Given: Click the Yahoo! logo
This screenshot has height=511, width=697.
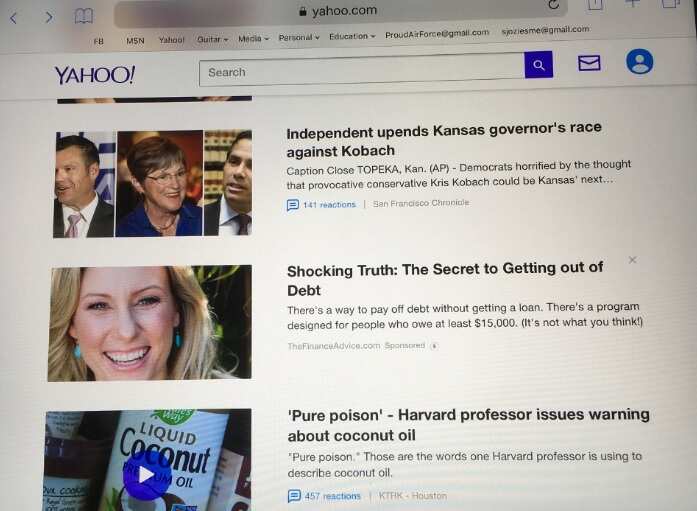Looking at the screenshot, I should pyautogui.click(x=94, y=75).
